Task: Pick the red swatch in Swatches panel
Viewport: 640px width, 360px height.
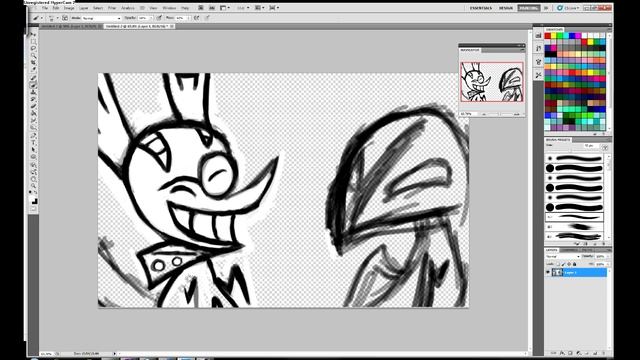Action: coord(548,36)
